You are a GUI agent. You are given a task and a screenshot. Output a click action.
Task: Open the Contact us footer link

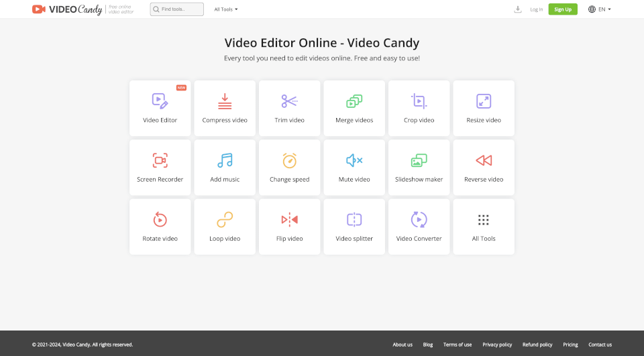point(600,345)
